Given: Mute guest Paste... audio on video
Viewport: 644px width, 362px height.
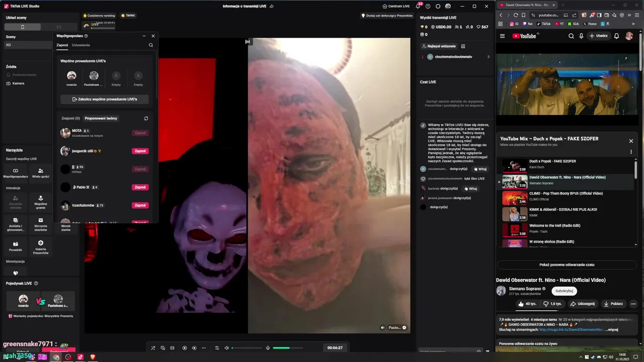Looking at the screenshot, I should pos(382,327).
